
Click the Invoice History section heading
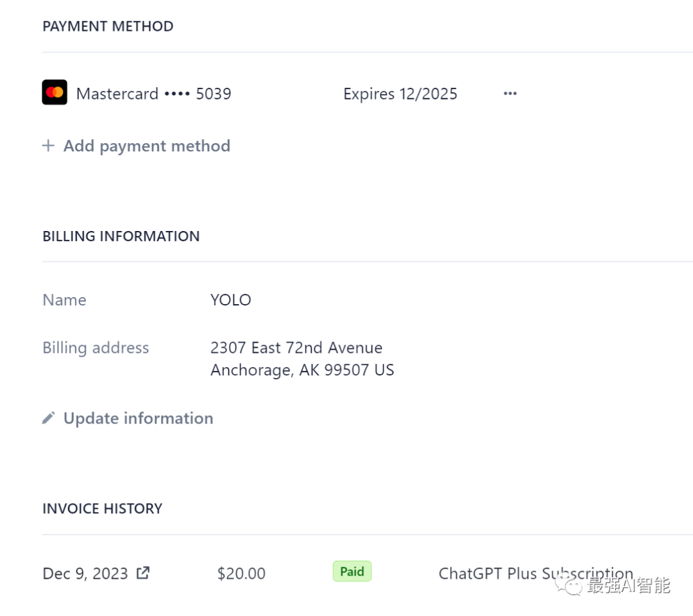(x=102, y=509)
